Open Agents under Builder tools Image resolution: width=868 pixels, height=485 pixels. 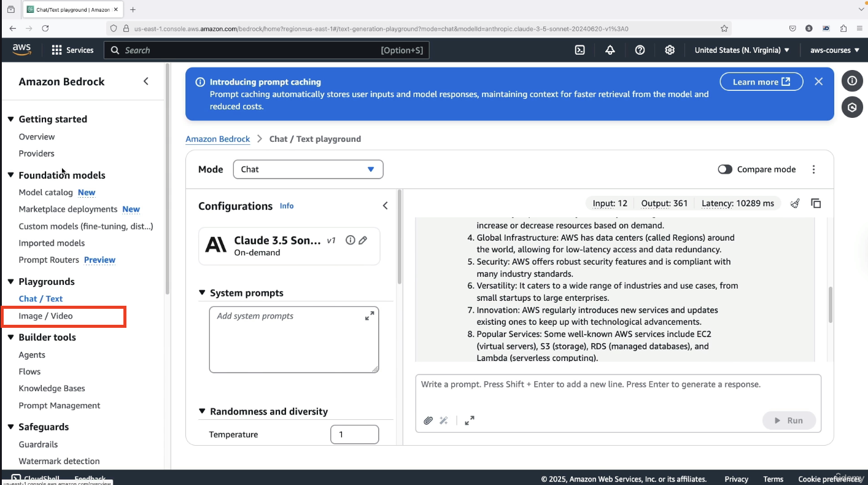(x=32, y=355)
